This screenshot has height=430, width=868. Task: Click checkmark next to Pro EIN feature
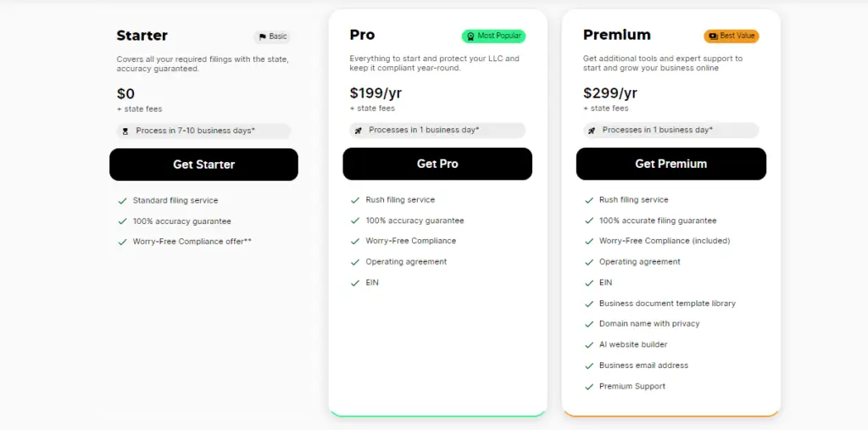click(355, 283)
